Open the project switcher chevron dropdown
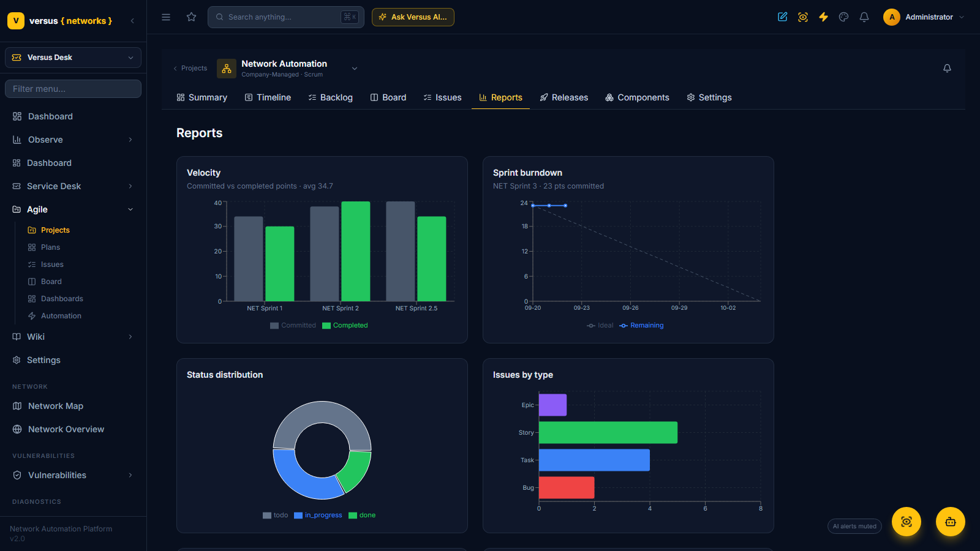This screenshot has height=551, width=980. [355, 69]
